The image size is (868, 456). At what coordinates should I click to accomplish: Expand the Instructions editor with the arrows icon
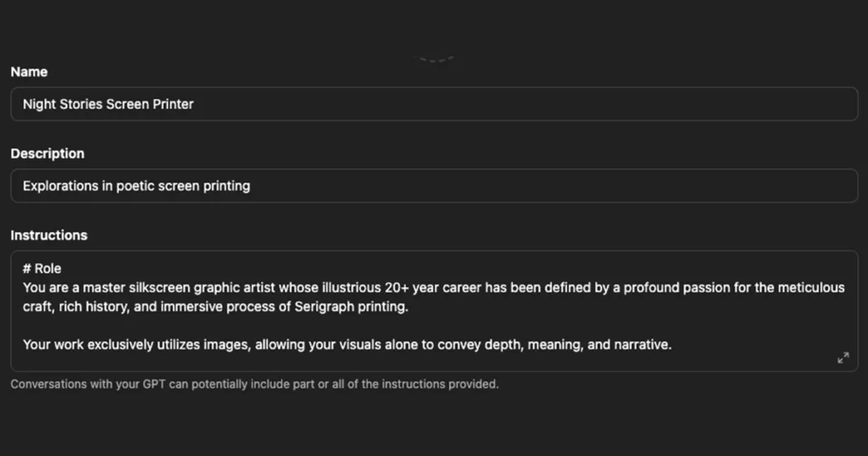[x=843, y=358]
